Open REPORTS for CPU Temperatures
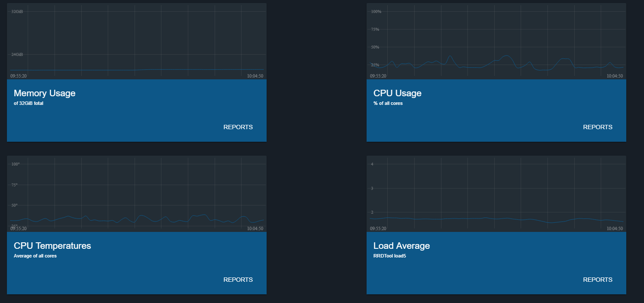The height and width of the screenshot is (303, 644). [238, 280]
